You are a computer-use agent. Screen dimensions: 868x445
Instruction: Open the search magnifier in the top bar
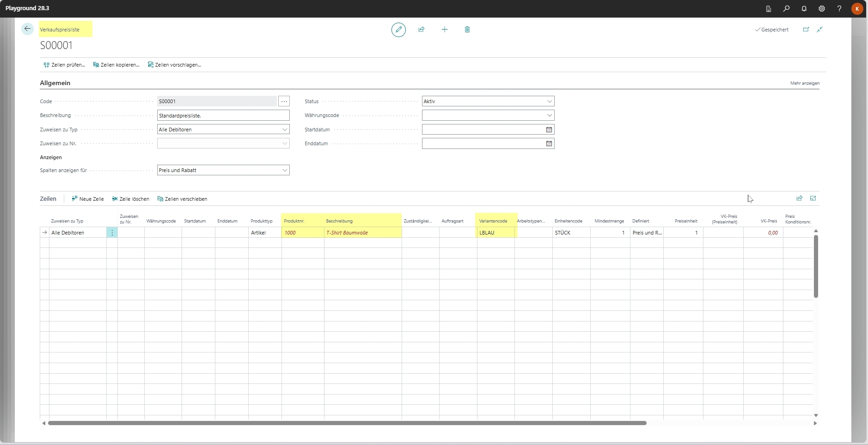pyautogui.click(x=786, y=9)
